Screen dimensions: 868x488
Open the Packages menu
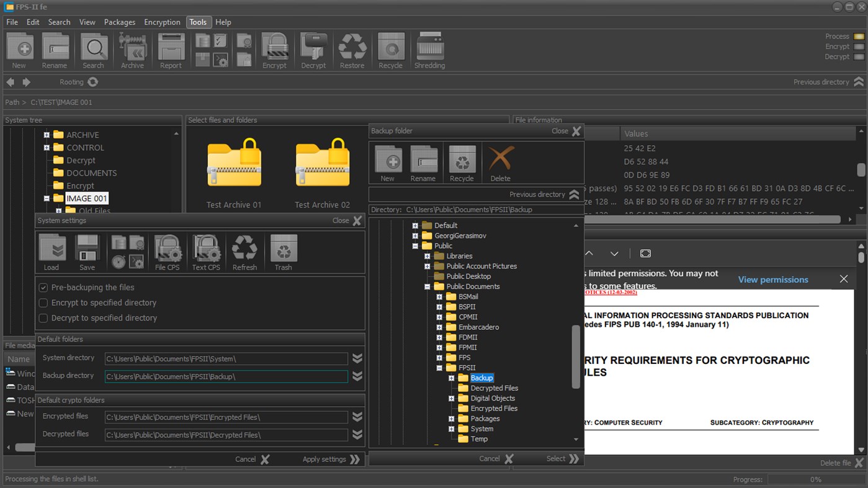tap(119, 22)
